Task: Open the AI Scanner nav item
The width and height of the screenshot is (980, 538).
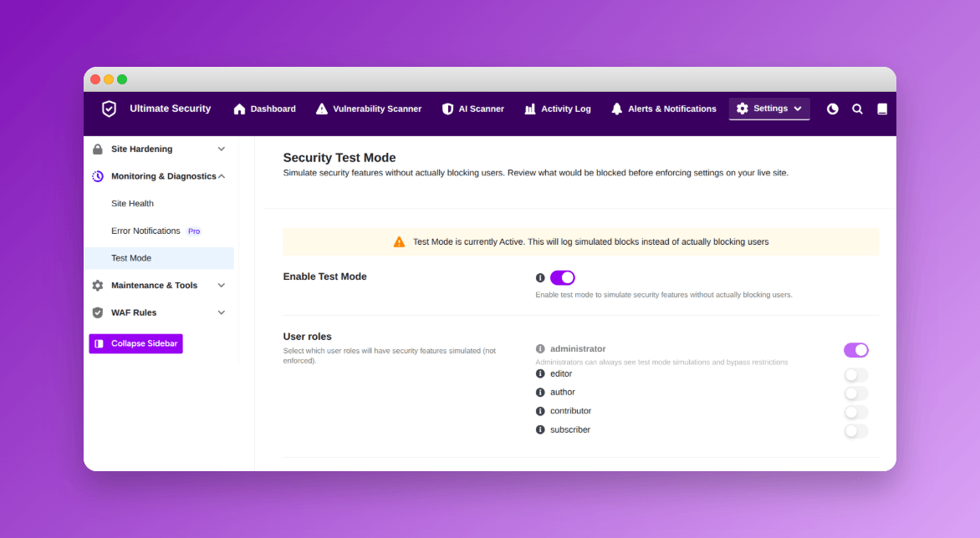Action: click(x=473, y=109)
